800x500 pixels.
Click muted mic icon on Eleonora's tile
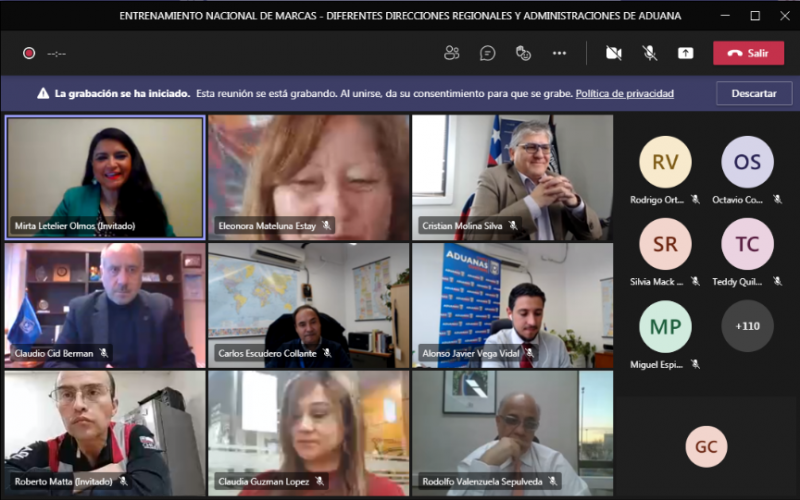pyautogui.click(x=326, y=225)
